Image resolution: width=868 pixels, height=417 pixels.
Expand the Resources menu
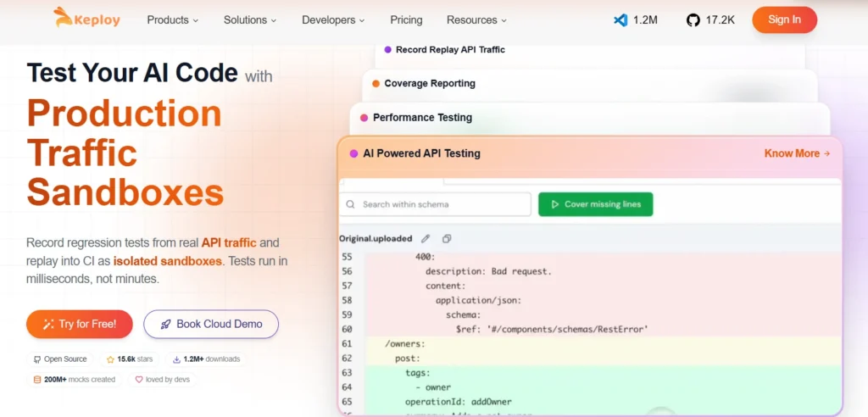476,20
